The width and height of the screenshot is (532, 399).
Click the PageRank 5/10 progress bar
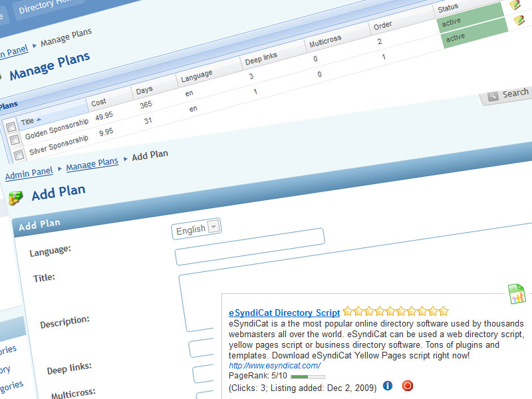coord(308,376)
